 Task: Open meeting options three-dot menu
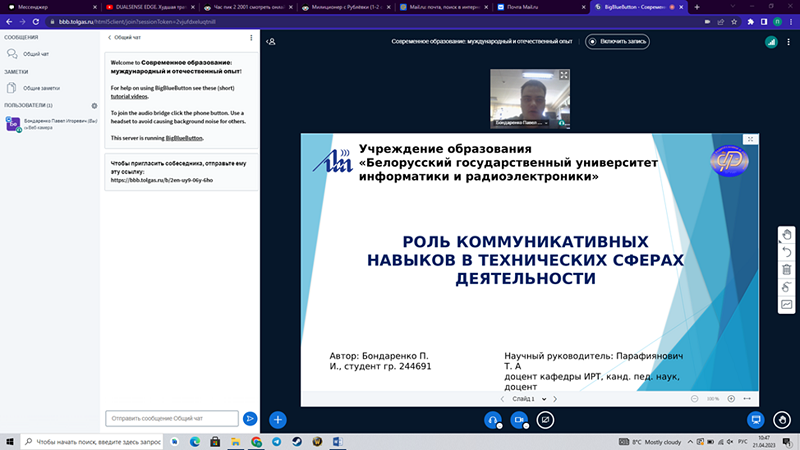point(788,42)
